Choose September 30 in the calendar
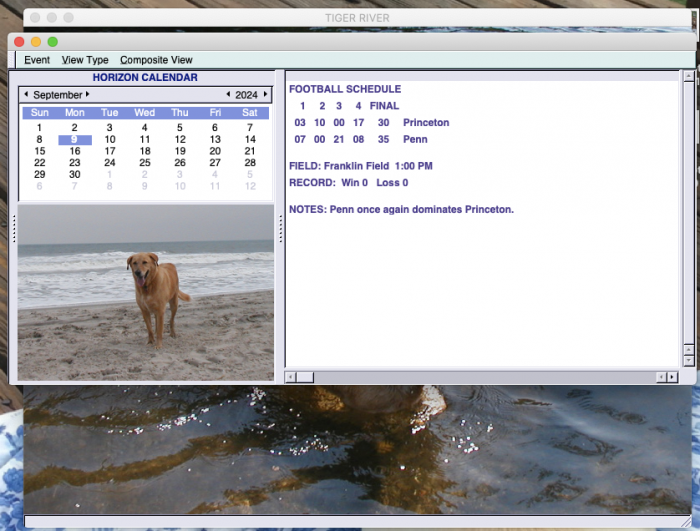700x531 pixels. [75, 174]
